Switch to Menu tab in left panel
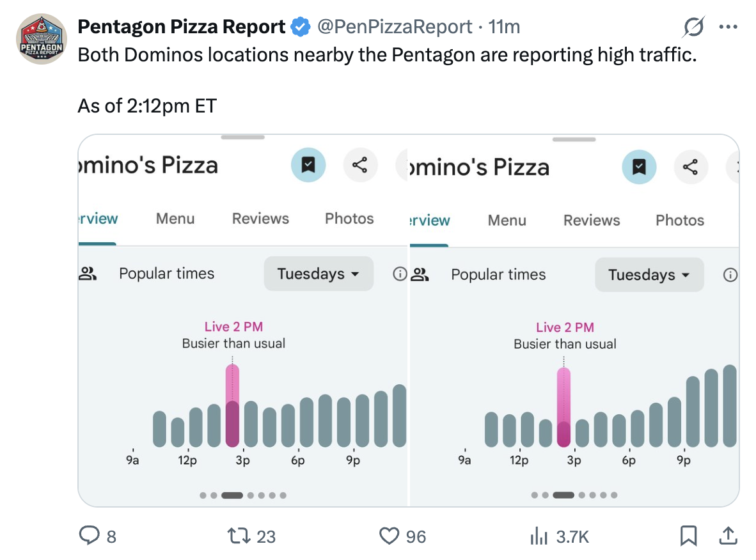 pyautogui.click(x=175, y=219)
